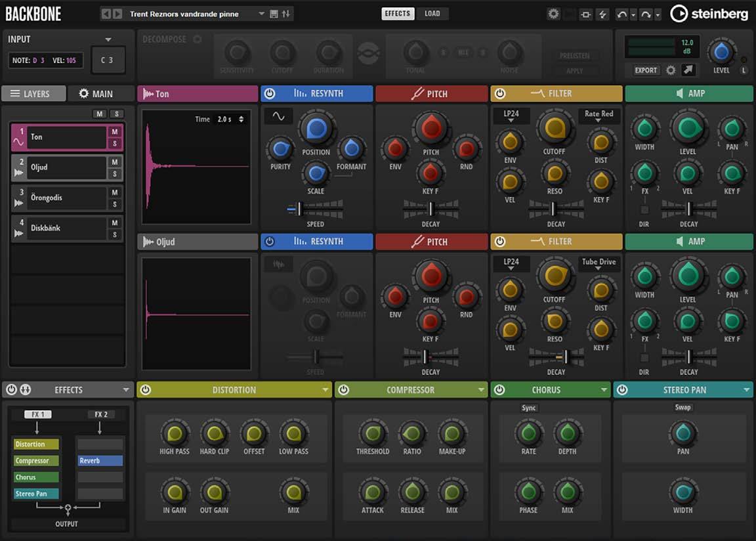This screenshot has width=756, height=541.
Task: Click the layer 3 Örongodis sample icon
Action: (19, 203)
